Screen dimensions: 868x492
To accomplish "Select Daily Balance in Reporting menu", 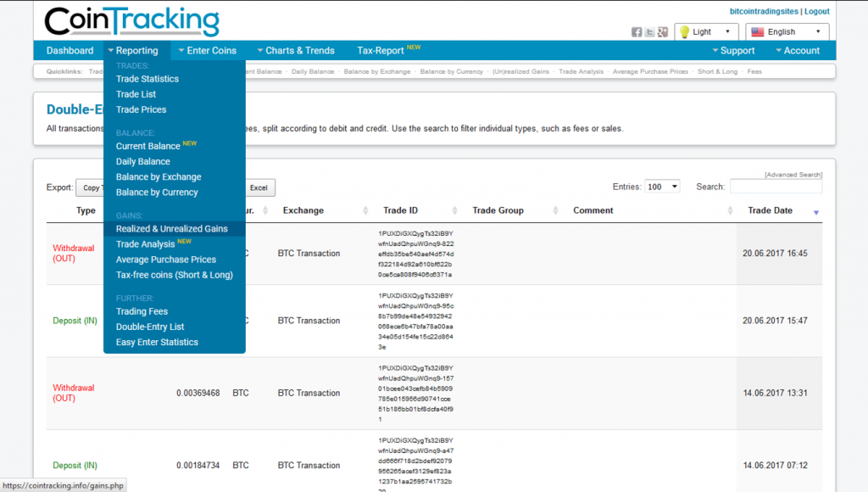I will pos(142,161).
